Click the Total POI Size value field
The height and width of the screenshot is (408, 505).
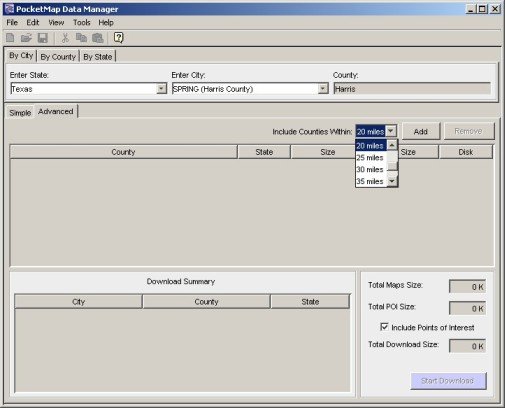[467, 308]
